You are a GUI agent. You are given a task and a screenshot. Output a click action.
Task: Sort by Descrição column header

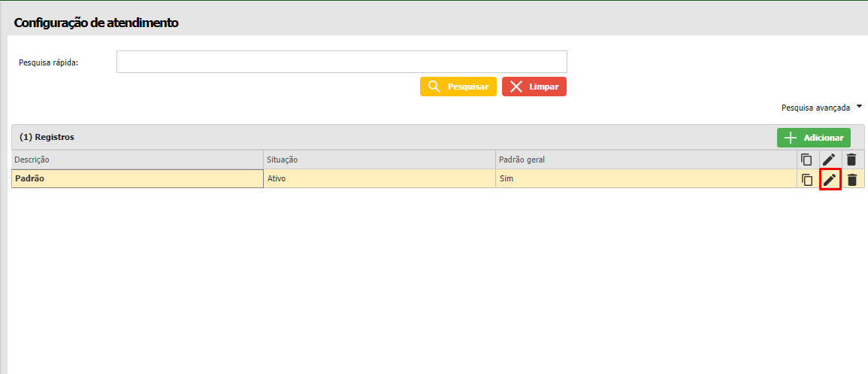coord(138,160)
